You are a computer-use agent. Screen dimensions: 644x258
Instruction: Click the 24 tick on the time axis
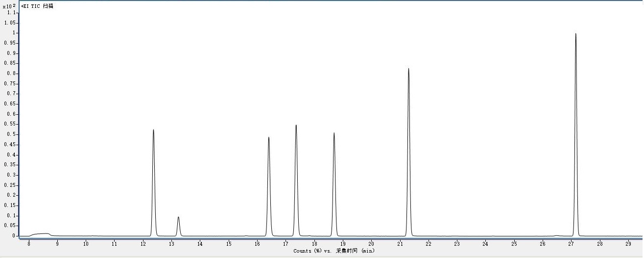click(485, 243)
